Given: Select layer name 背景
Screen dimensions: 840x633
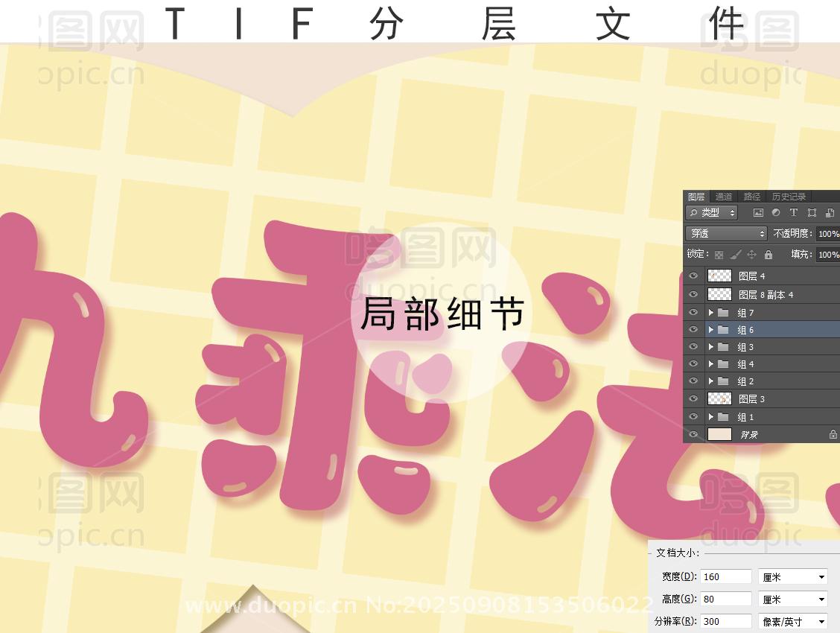Looking at the screenshot, I should (749, 435).
